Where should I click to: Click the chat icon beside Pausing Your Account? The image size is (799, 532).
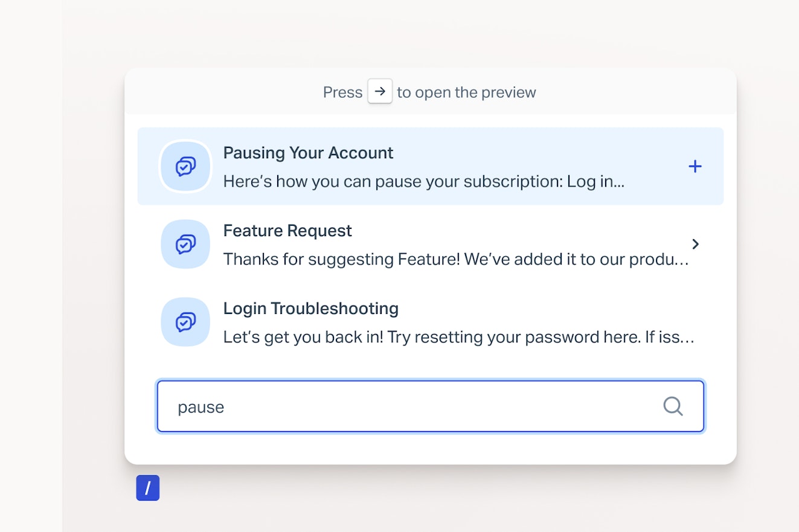pos(185,165)
